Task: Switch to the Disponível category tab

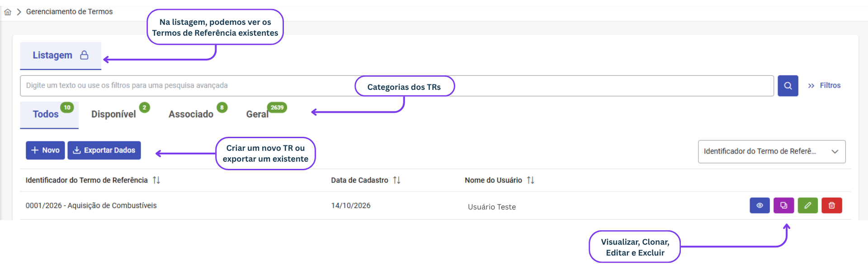Action: coord(113,114)
